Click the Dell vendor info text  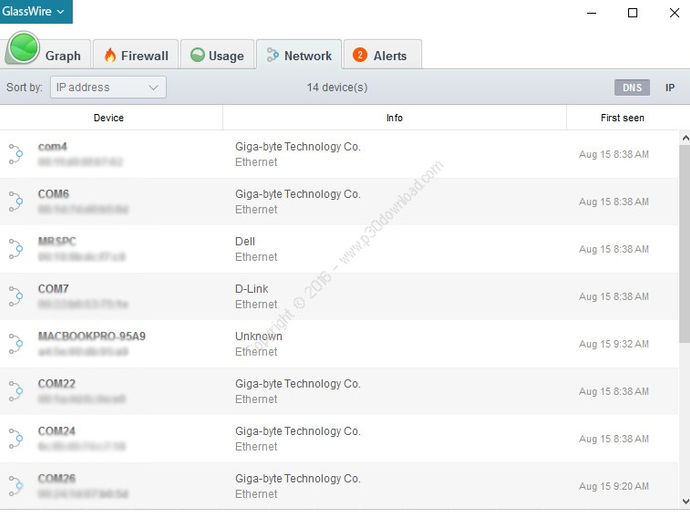tap(245, 241)
